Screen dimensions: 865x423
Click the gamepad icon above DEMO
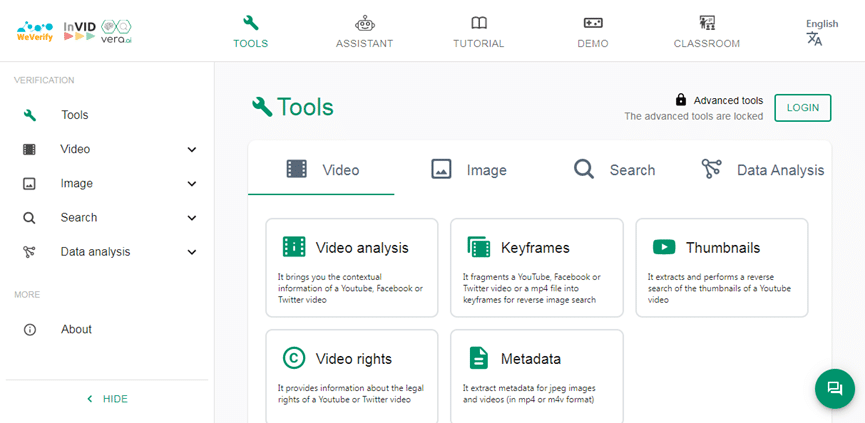click(x=593, y=23)
